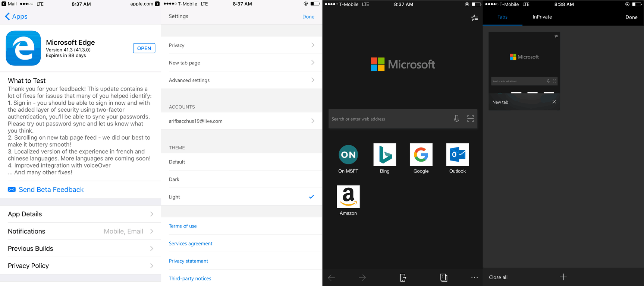Open the three-dots more menu

coord(474,278)
